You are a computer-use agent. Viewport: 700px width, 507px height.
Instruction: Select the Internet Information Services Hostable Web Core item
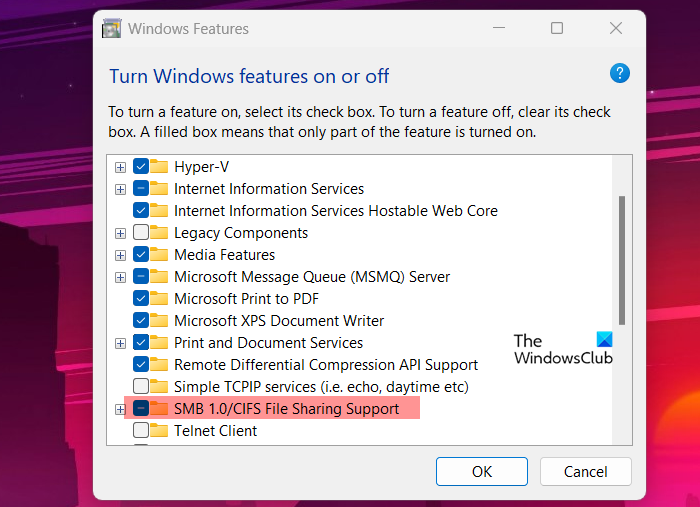(335, 211)
